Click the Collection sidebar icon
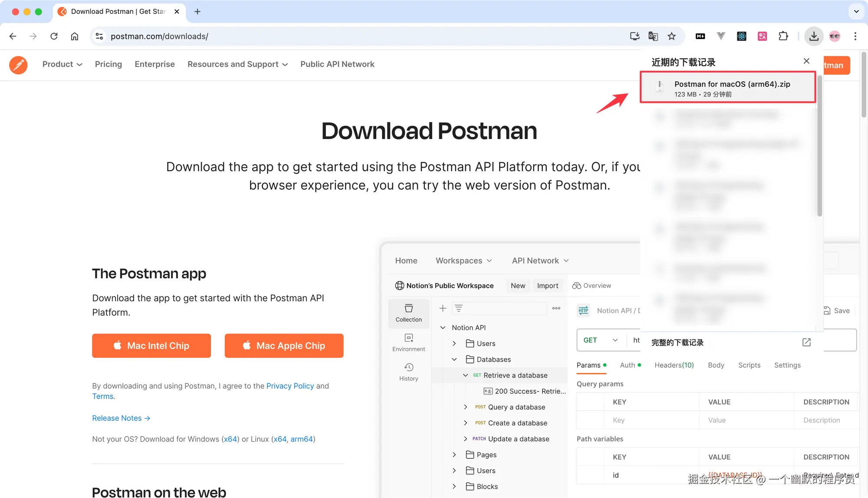 click(x=408, y=313)
